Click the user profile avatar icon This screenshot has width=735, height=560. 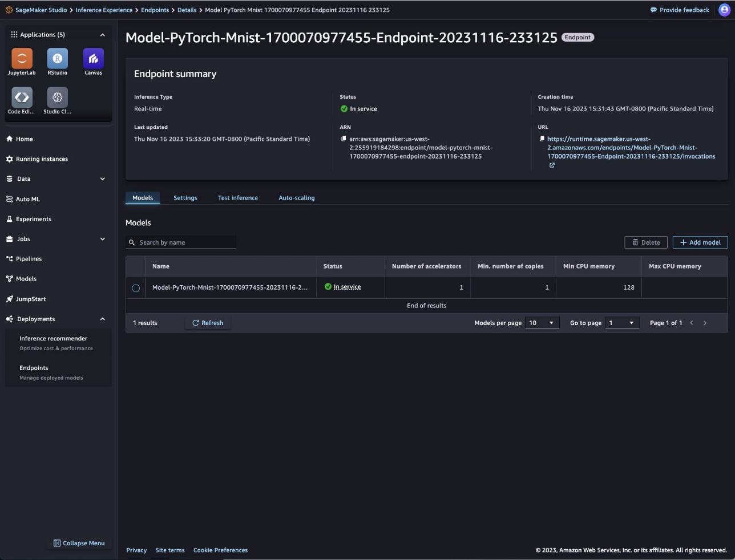[724, 10]
